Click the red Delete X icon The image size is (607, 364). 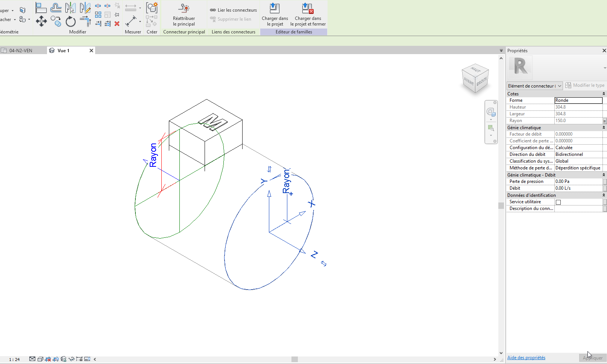[117, 24]
